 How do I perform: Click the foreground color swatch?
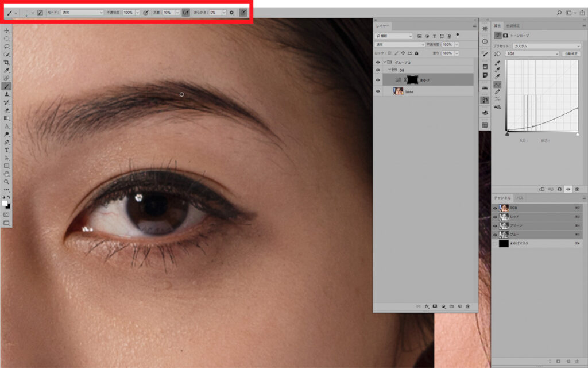(5, 203)
